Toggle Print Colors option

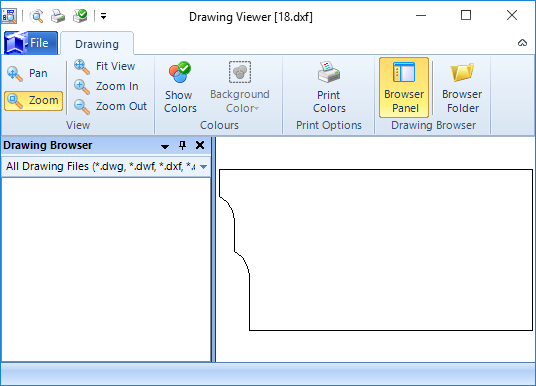tap(329, 87)
